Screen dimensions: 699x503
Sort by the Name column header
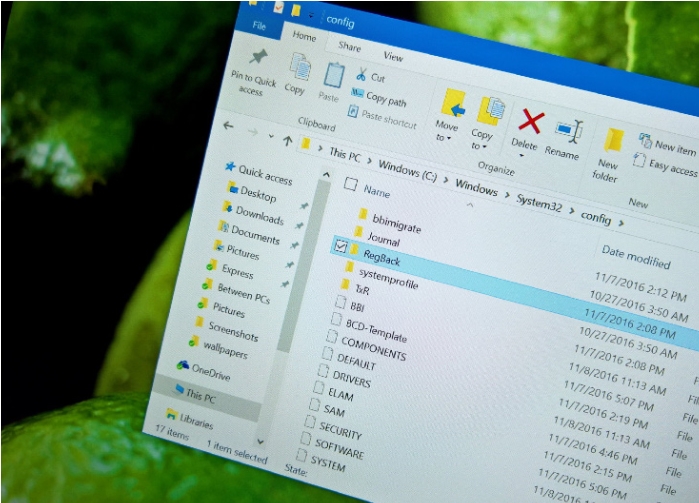click(377, 191)
